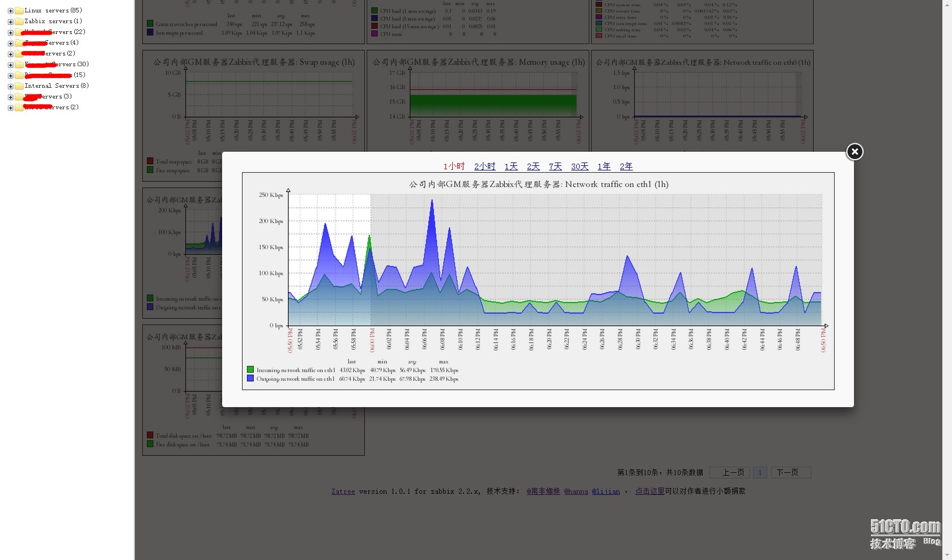Switch graph range to 30天
The height and width of the screenshot is (560, 952).
click(580, 166)
